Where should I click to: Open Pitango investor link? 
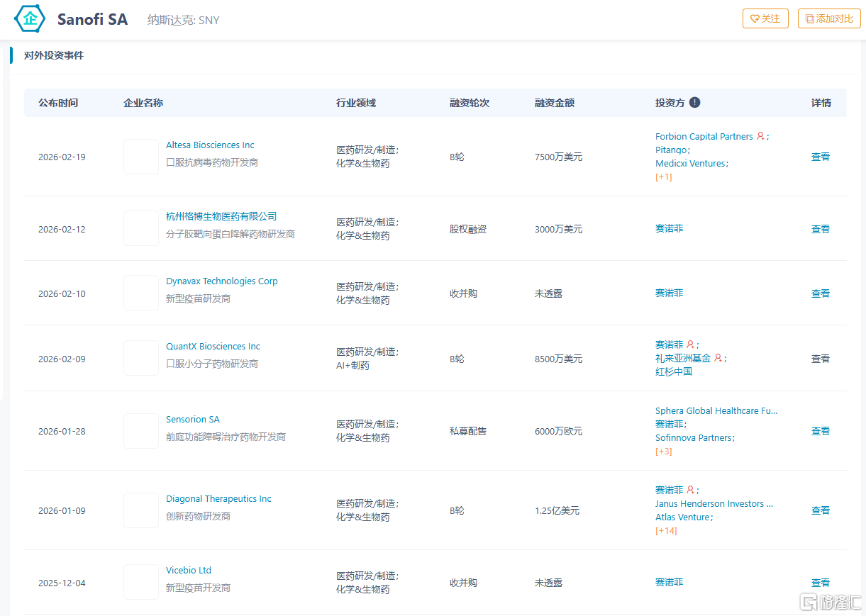(x=671, y=150)
